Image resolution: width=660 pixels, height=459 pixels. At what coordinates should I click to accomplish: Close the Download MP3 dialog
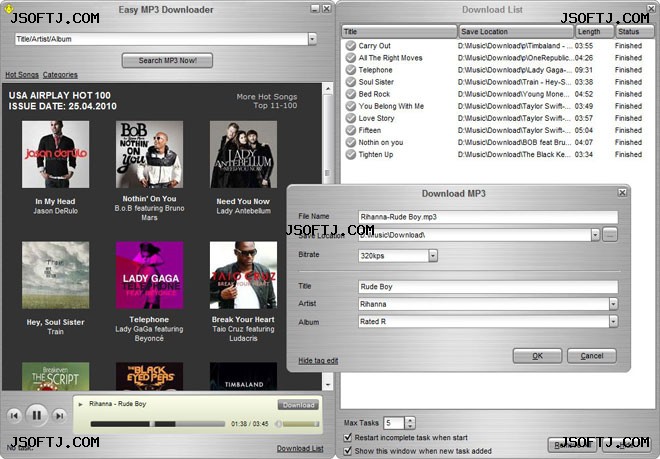[622, 193]
